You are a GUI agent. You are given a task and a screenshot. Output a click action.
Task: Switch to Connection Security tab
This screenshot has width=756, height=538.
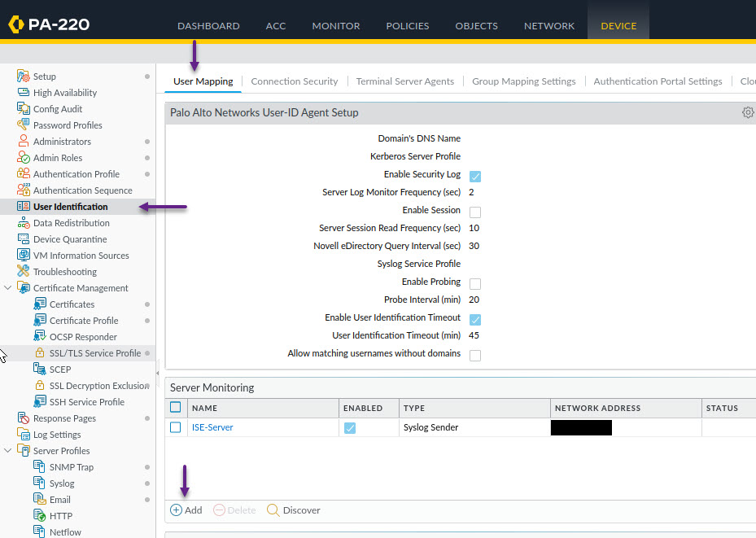coord(294,81)
